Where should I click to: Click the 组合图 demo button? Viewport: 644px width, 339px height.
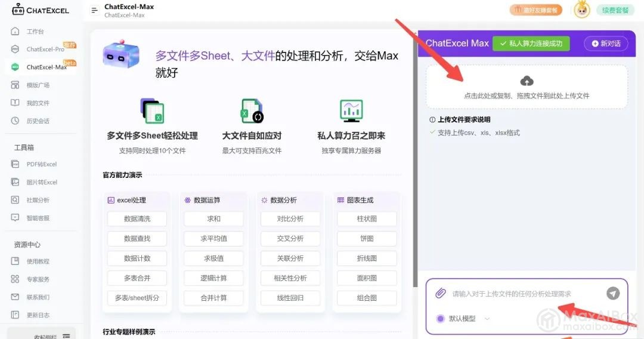(367, 298)
